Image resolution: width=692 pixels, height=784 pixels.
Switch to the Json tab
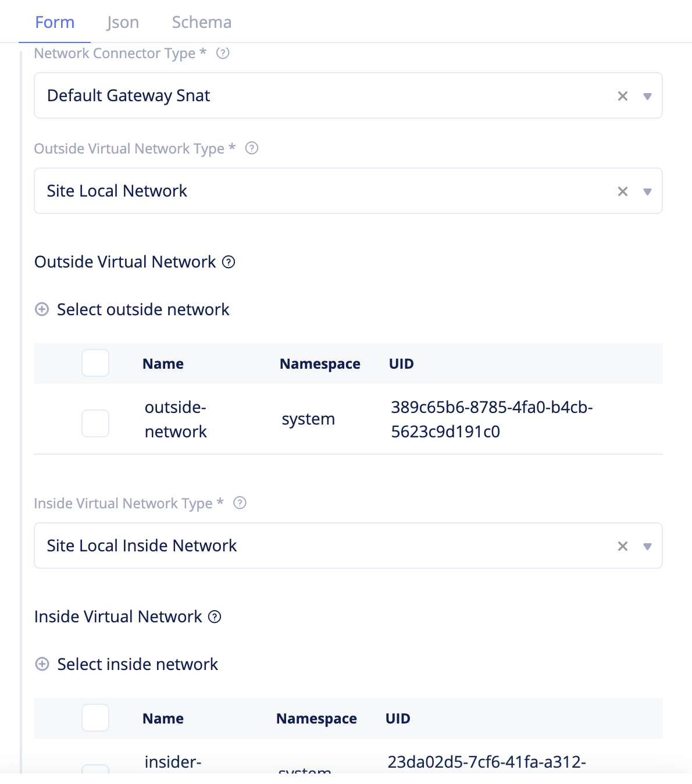[122, 22]
